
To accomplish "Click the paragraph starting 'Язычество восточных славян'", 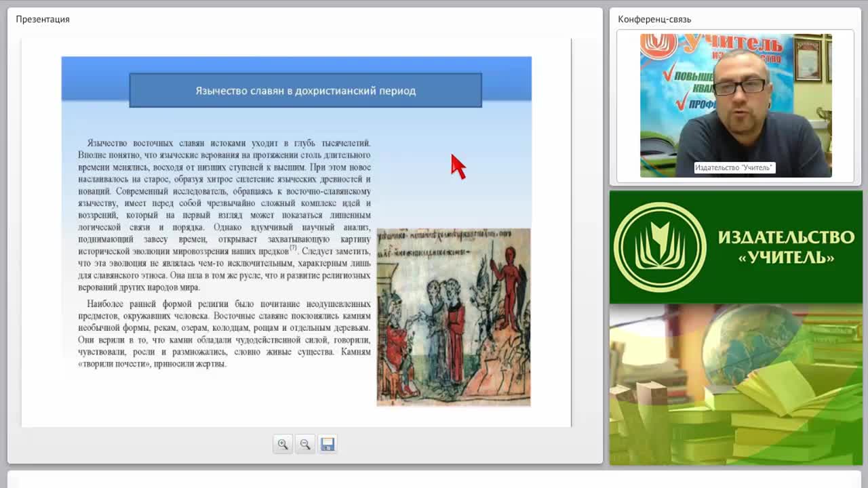I will click(224, 215).
